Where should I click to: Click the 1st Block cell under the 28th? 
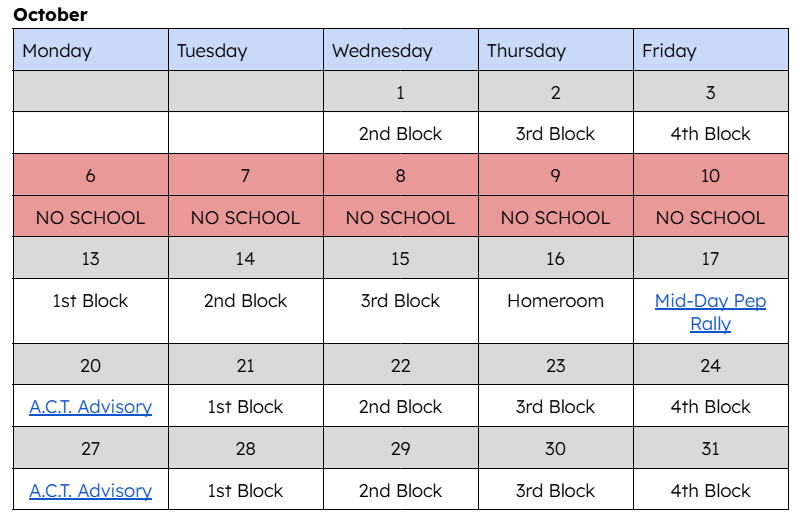tap(245, 491)
